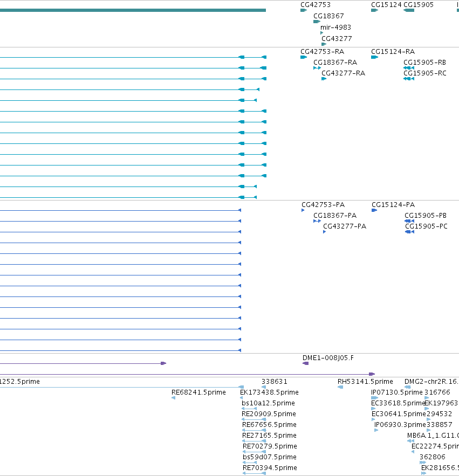Image resolution: width=459 pixels, height=476 pixels.
Task: Click the RE67656.5prime label
Action: click(269, 425)
